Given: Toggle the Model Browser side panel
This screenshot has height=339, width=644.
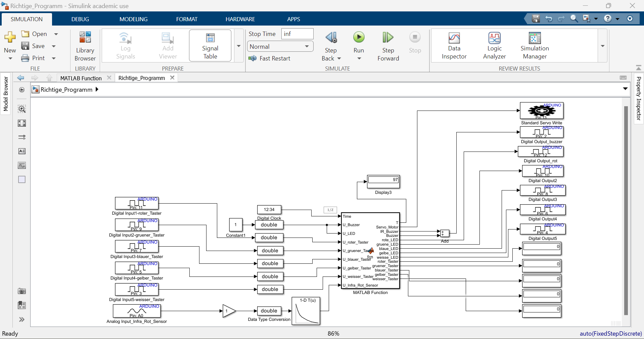Looking at the screenshot, I should pos(6,94).
